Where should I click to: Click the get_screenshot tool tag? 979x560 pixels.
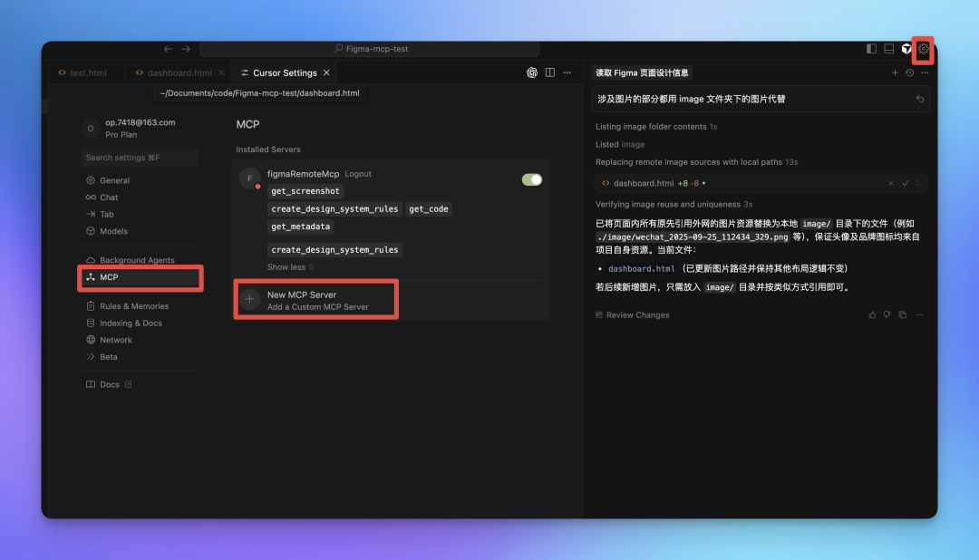point(305,191)
